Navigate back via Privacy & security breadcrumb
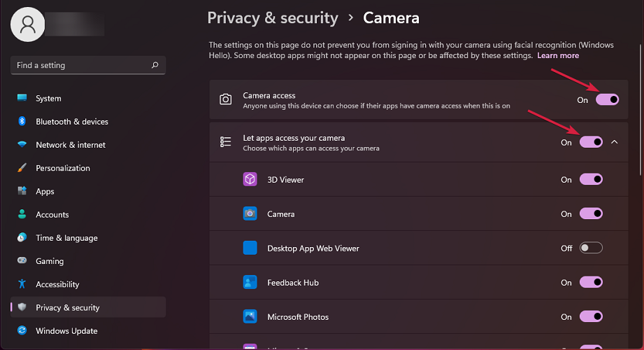This screenshot has width=644, height=350. point(273,18)
